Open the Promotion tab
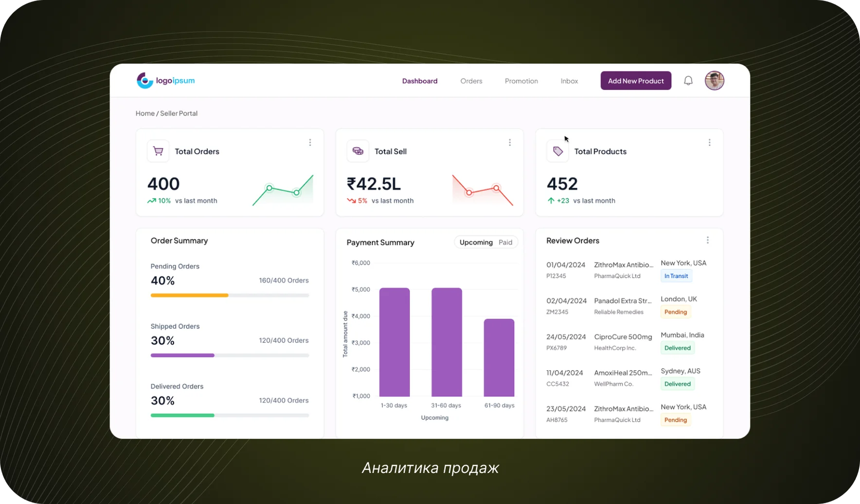The image size is (860, 504). click(x=521, y=81)
